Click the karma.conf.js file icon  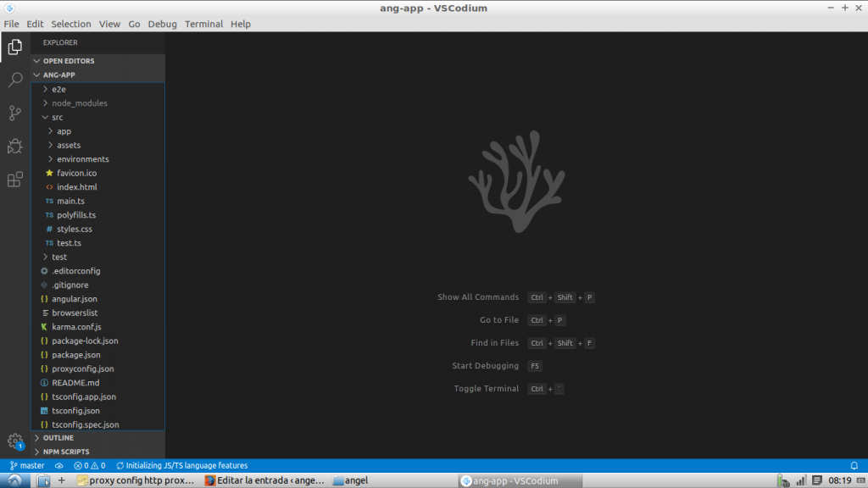(x=44, y=327)
